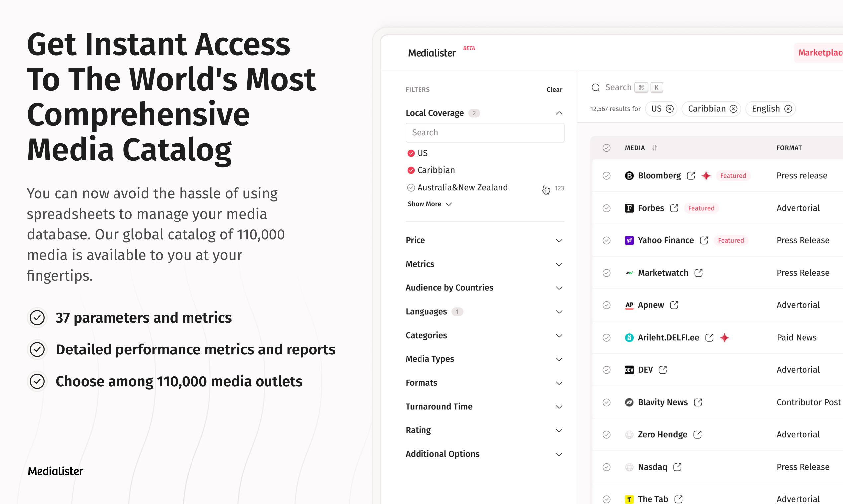This screenshot has height=504, width=843.
Task: Click the Featured badge next to Yahoo Finance
Action: point(731,240)
